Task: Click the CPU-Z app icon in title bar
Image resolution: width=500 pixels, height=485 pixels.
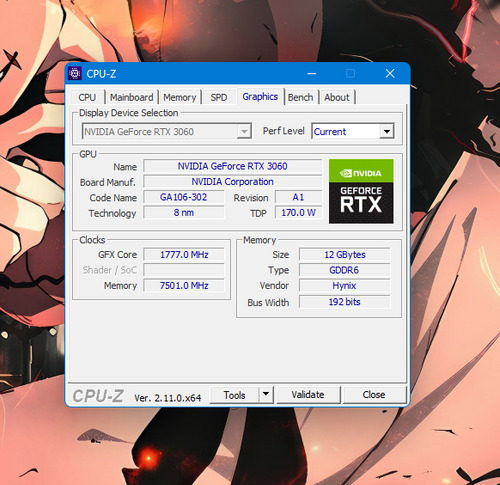Action: 75,73
